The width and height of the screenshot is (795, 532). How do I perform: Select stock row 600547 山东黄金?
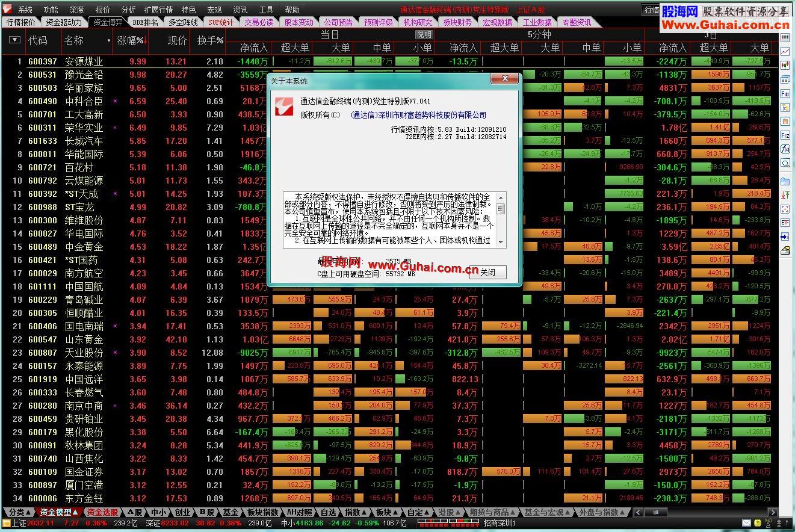[389, 339]
